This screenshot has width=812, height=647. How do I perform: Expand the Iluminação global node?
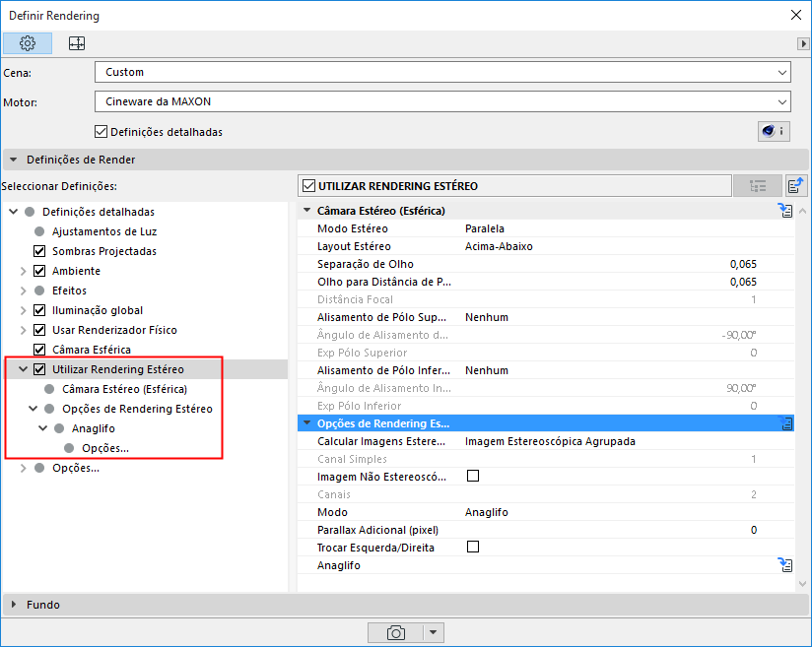[x=24, y=310]
